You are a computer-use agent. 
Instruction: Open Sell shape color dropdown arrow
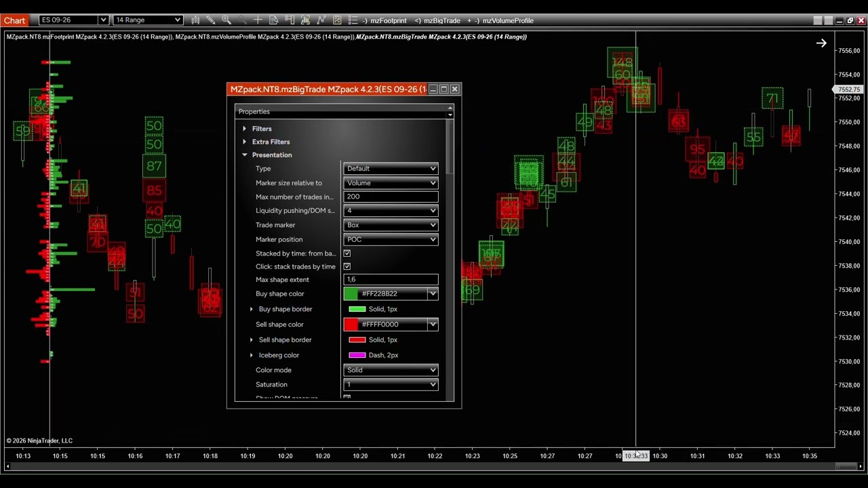[433, 325]
